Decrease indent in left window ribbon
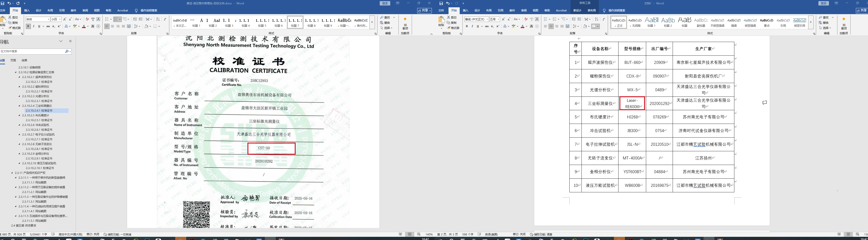 [x=135, y=19]
